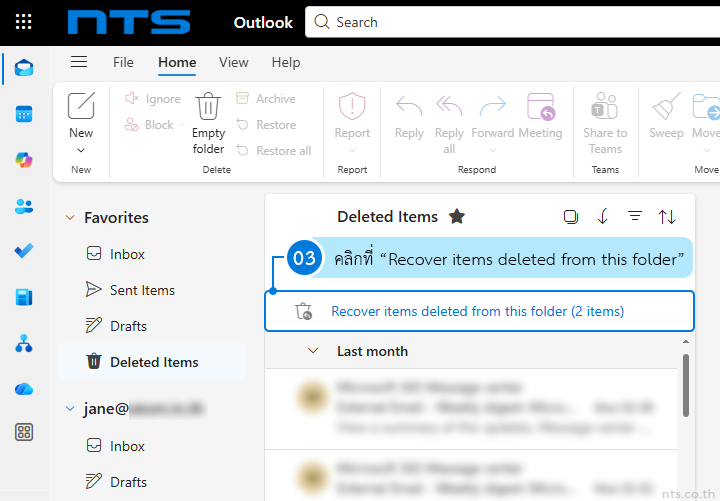
Task: Click the Reply all icon
Action: click(449, 106)
